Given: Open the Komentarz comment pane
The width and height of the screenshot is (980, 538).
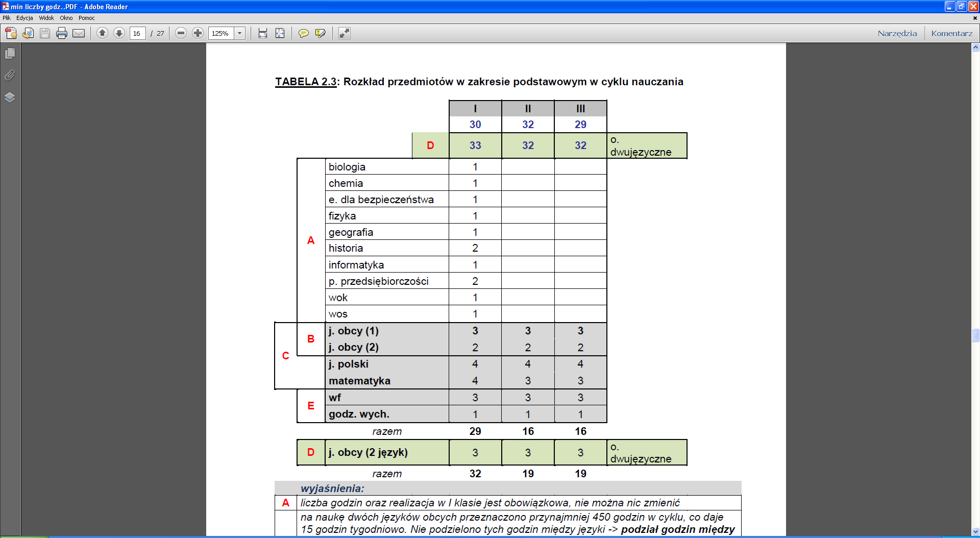Looking at the screenshot, I should pyautogui.click(x=952, y=33).
